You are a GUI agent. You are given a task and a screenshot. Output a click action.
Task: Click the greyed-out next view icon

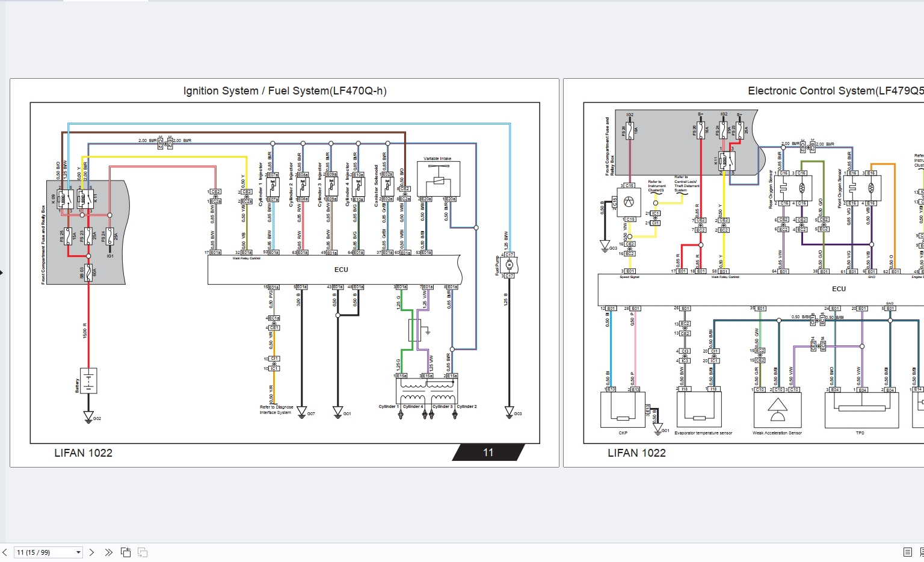coord(143,552)
